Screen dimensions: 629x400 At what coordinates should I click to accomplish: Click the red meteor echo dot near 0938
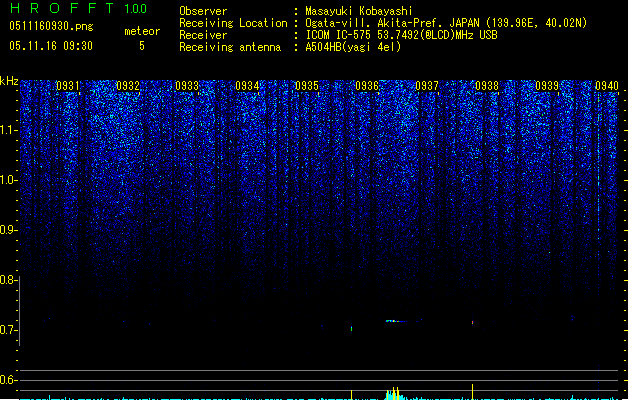[473, 322]
